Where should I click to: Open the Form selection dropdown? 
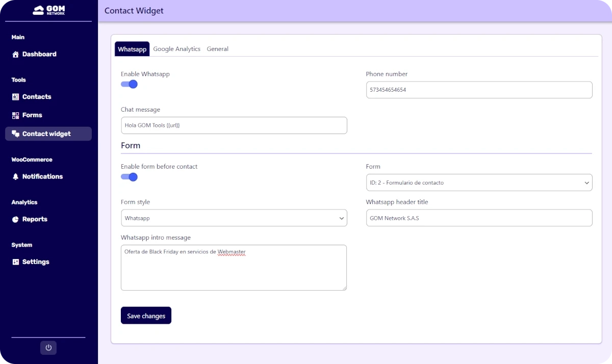click(x=479, y=183)
